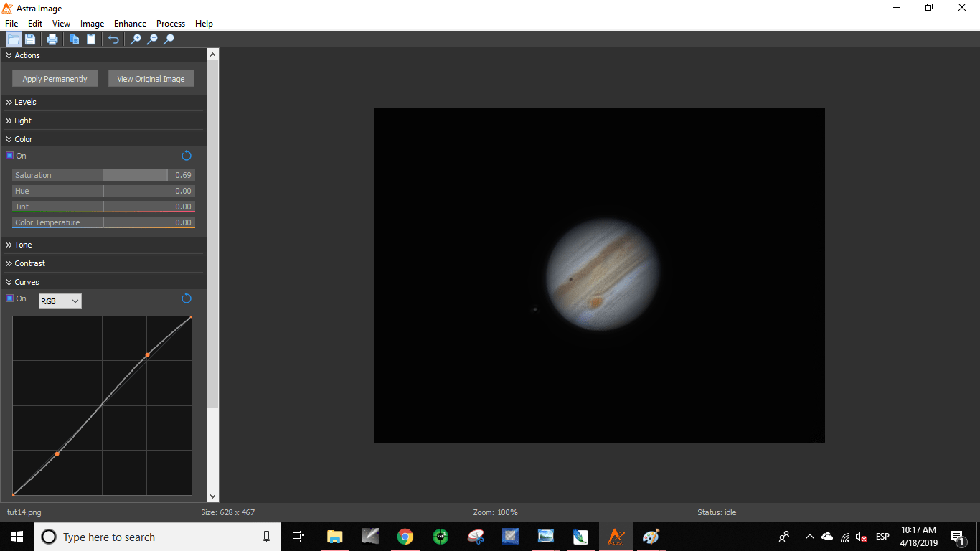Click the Print toolbar icon
The height and width of the screenshot is (551, 980).
point(52,39)
